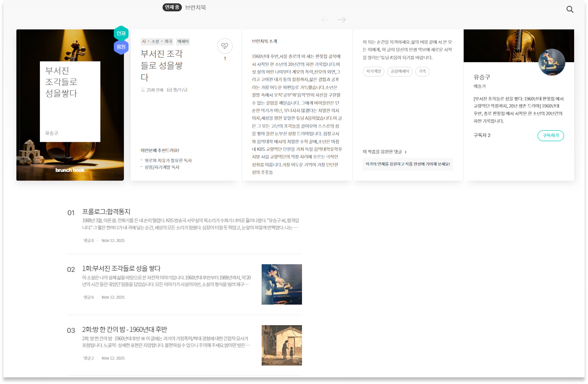Screen dimensions: 588x384
Task: Select the 자기계발 tag
Action: tap(373, 71)
